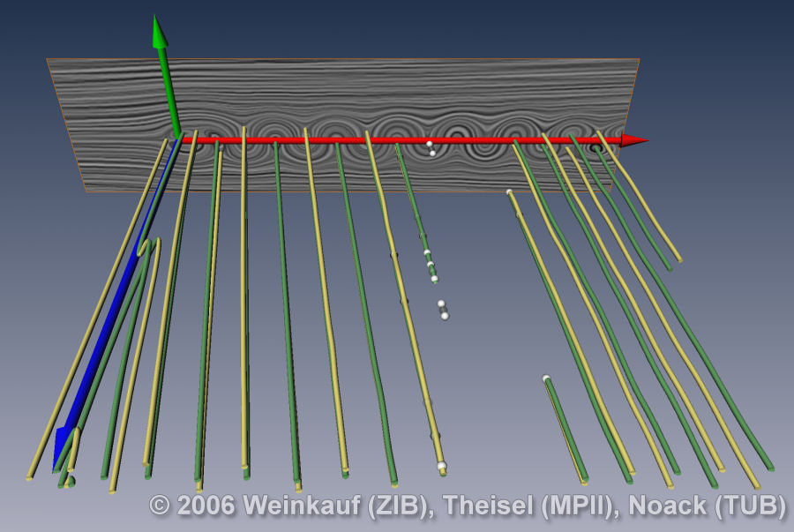
Task: Click the top-right corner of the texture plane
Action: (639, 60)
